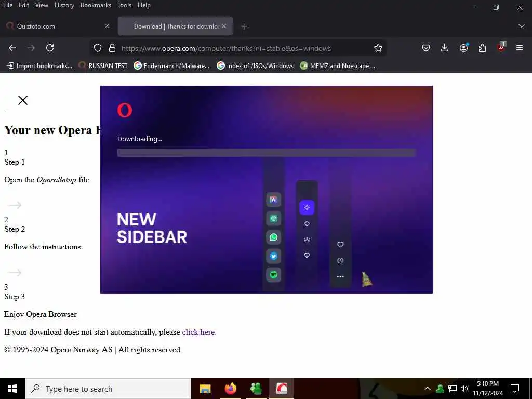Click the volume speaker tray icon
The width and height of the screenshot is (532, 399).
[x=464, y=389]
